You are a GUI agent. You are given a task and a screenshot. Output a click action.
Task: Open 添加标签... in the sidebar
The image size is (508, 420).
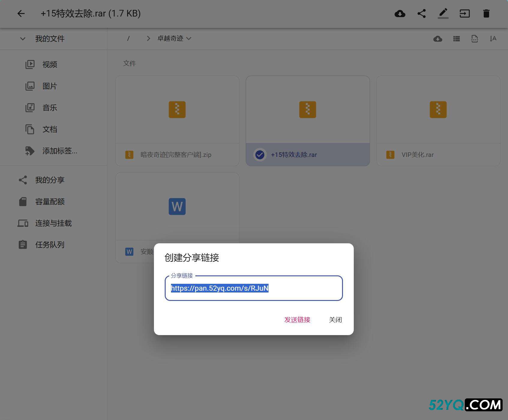point(60,151)
